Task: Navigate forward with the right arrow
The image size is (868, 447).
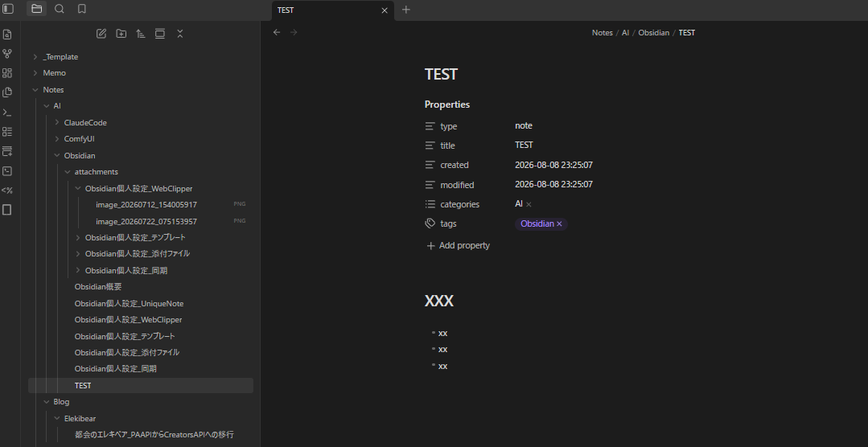Action: click(x=294, y=33)
